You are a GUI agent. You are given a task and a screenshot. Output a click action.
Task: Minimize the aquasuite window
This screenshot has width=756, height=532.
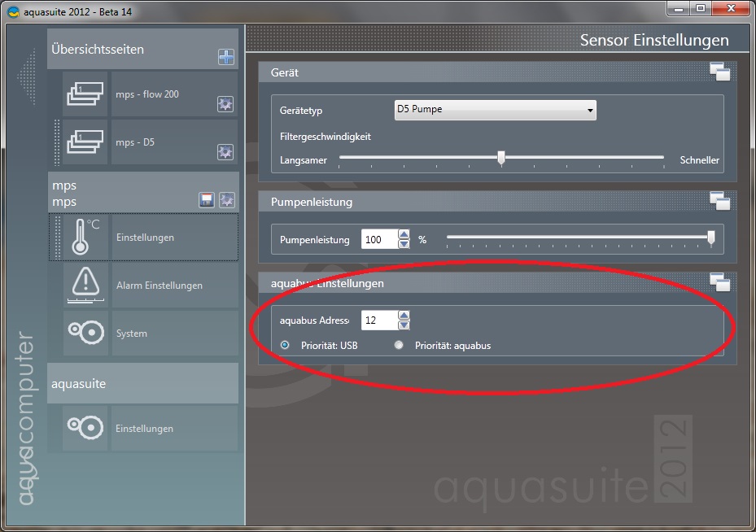[679, 9]
